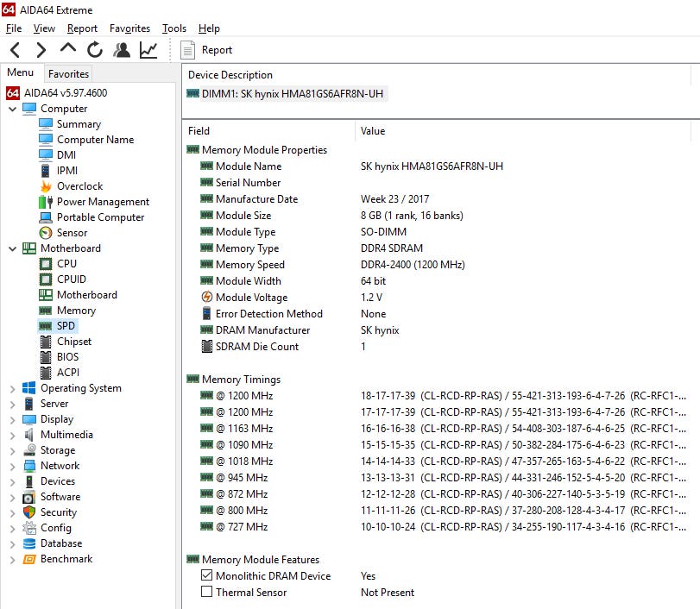The height and width of the screenshot is (609, 700).
Task: Open the CPUID icon item
Action: (45, 279)
